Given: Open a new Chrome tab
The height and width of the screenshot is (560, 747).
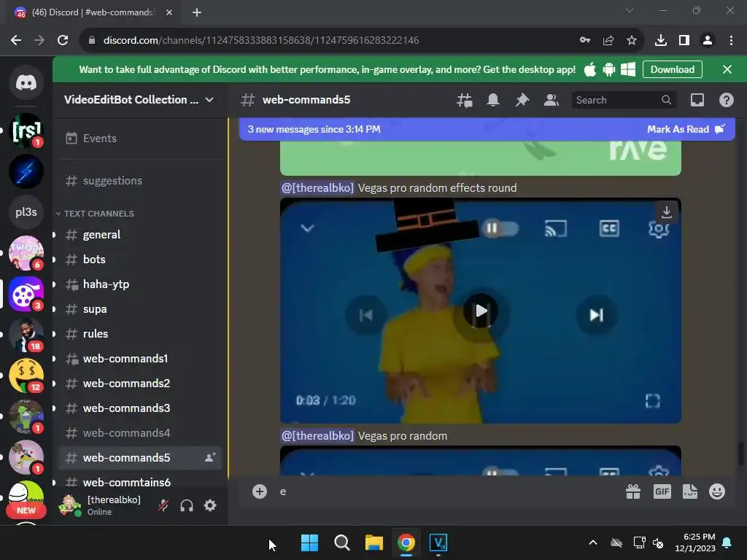Looking at the screenshot, I should click(x=197, y=12).
